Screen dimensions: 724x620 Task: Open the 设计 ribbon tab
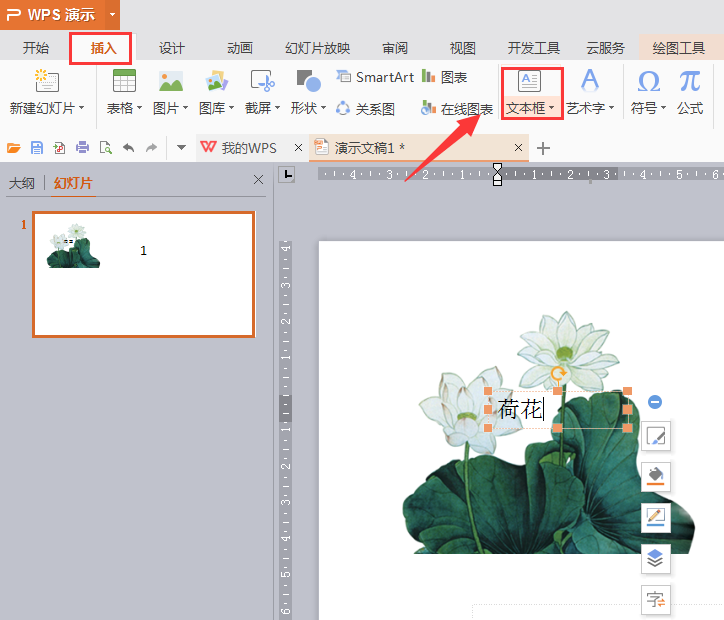tap(172, 48)
